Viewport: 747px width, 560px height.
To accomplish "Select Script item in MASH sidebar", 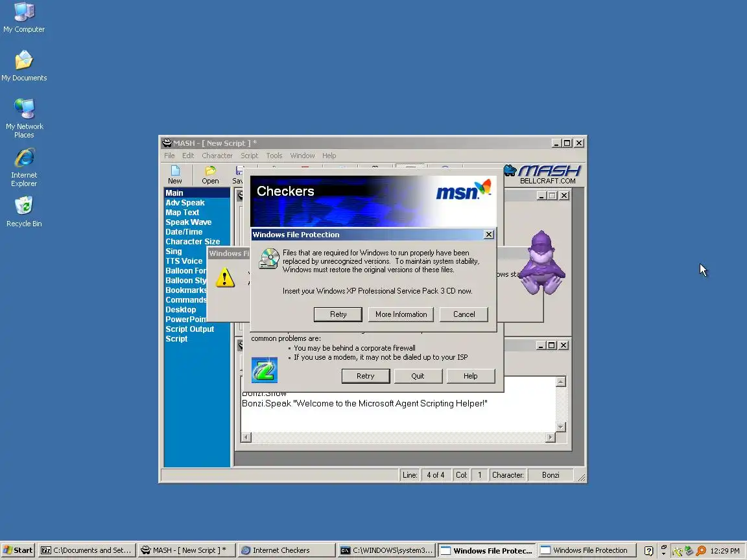I will 176,339.
